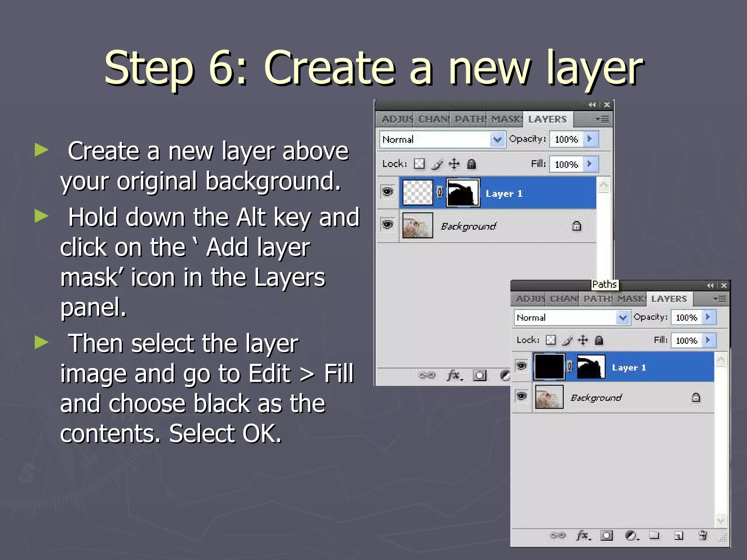
Task: Click mask link chain on upper Layer 1
Action: 440,192
